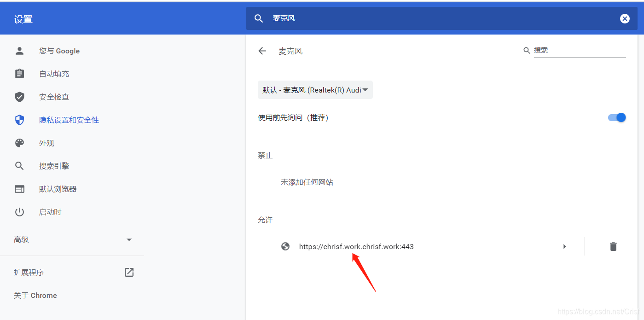This screenshot has height=320, width=644.
Task: Click the 麦克风 search field in header
Action: pyautogui.click(x=442, y=18)
